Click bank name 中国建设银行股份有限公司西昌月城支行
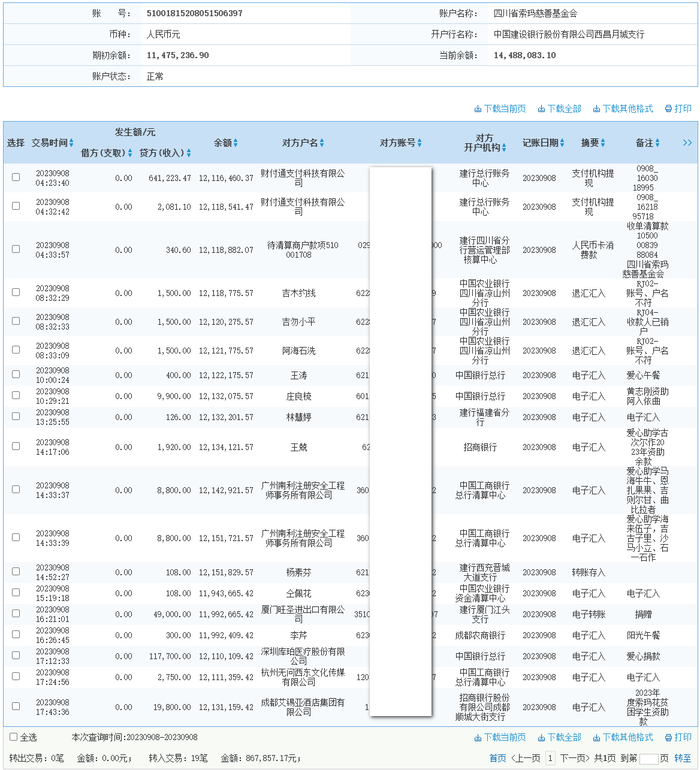The height and width of the screenshot is (770, 700). (x=569, y=34)
